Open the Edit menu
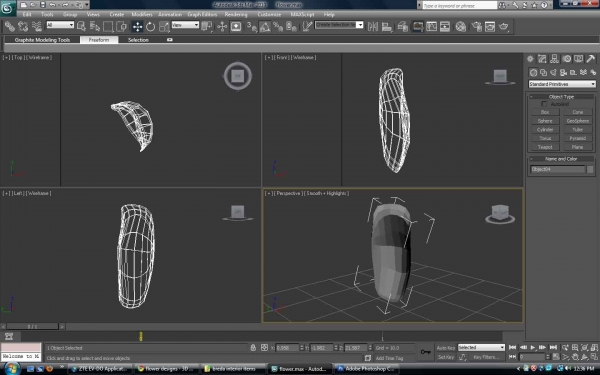 27,15
